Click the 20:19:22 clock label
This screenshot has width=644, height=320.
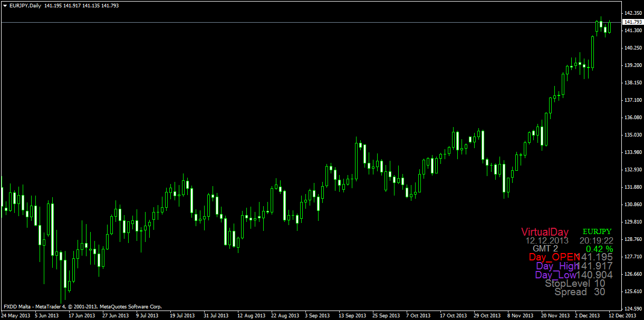pyautogui.click(x=596, y=240)
